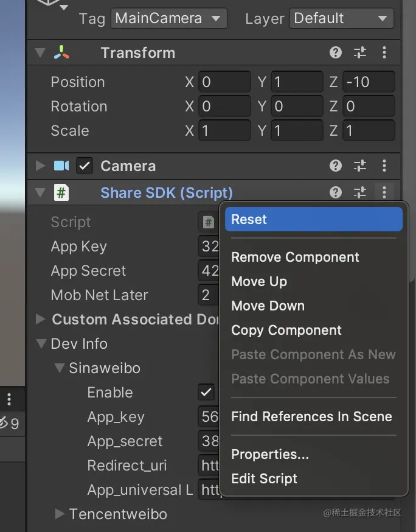Click the Share SDK presets icon
The height and width of the screenshot is (532, 416).
360,193
